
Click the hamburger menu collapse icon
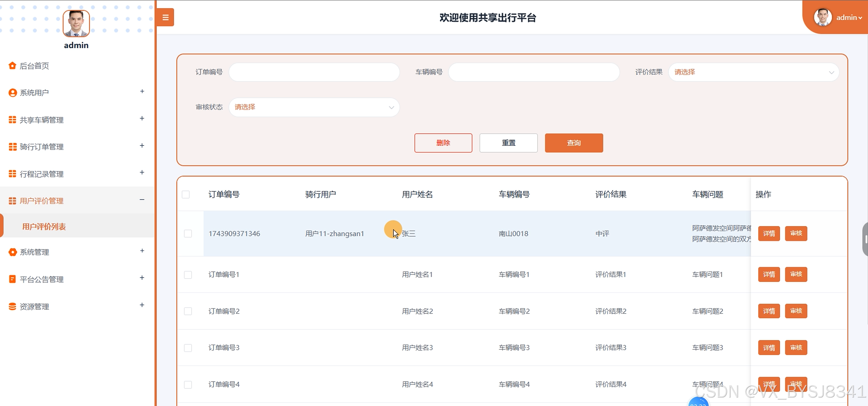(x=165, y=17)
